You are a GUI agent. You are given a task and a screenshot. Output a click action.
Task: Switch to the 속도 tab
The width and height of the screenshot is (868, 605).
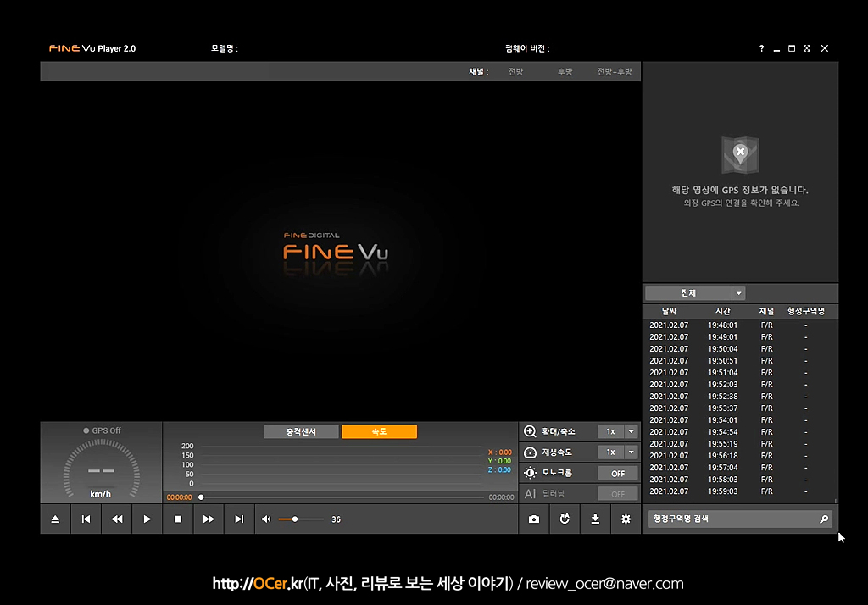click(x=379, y=431)
